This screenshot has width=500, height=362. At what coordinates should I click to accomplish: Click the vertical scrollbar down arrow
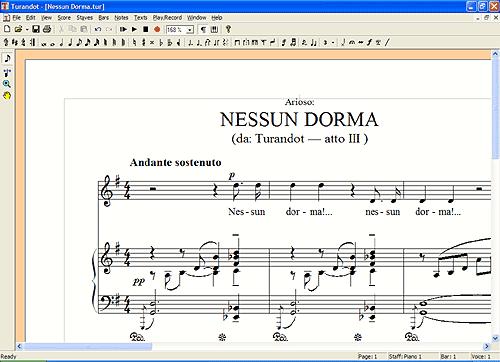point(495,338)
